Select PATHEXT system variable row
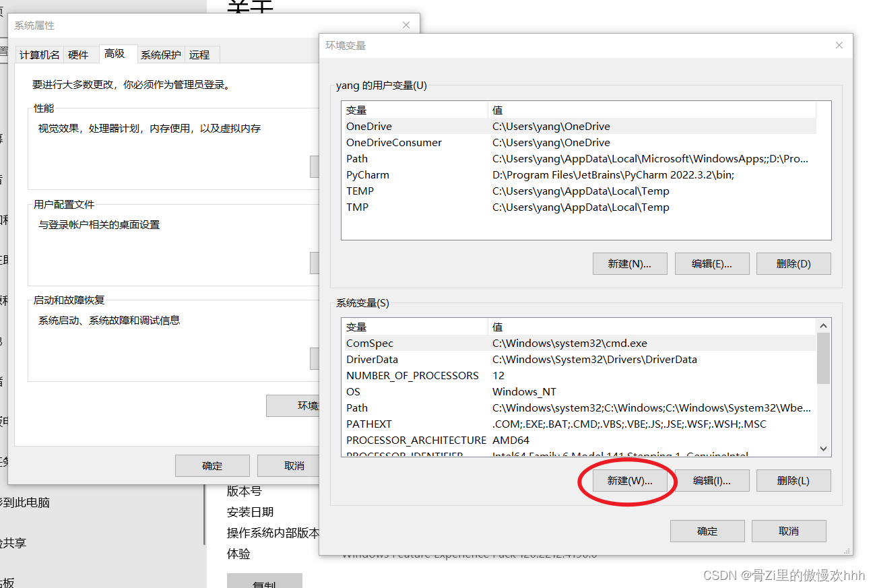875x588 pixels. 579,424
